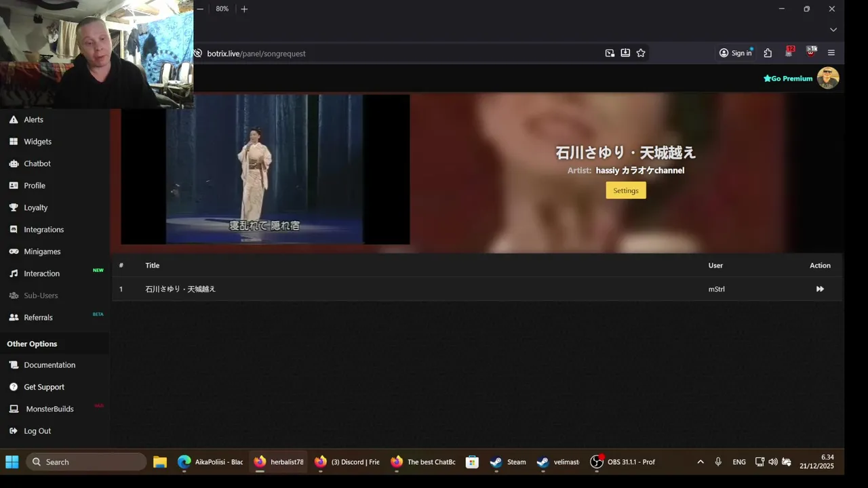Open the Loyalty section
The height and width of the screenshot is (488, 868).
coord(35,207)
